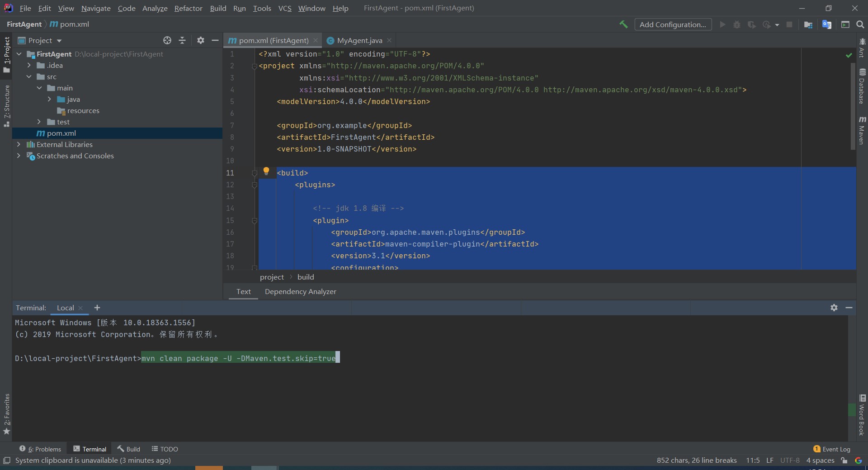Open the Database tool window on right sidebar

click(862, 86)
